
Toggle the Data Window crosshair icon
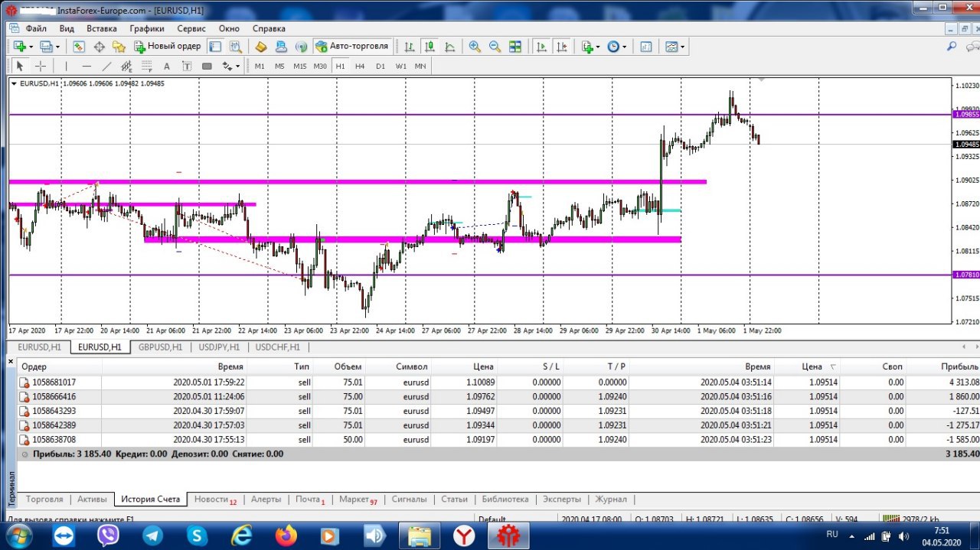[99, 46]
